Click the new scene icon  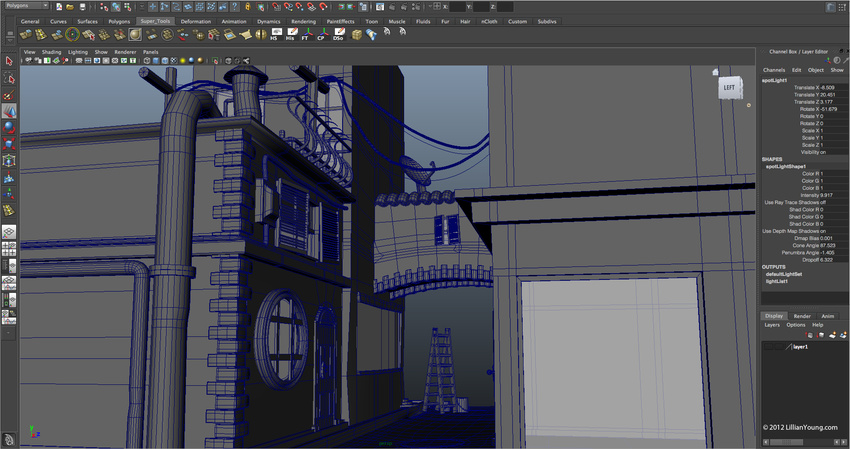click(59, 7)
